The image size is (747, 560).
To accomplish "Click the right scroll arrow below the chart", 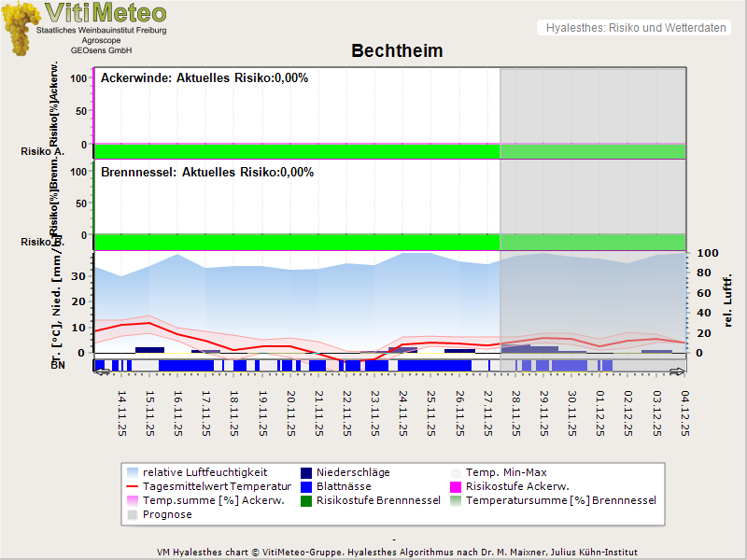I will click(678, 372).
